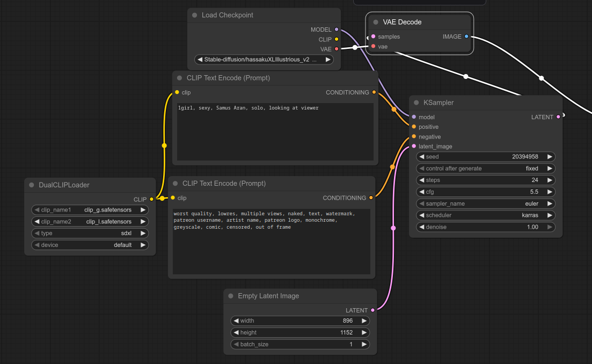Open the sampler_name dropdown set to euler
This screenshot has height=364, width=592.
[486, 203]
